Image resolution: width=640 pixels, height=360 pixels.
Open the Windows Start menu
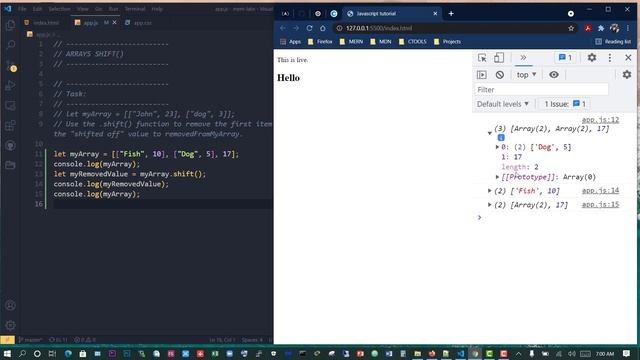[x=7, y=353]
